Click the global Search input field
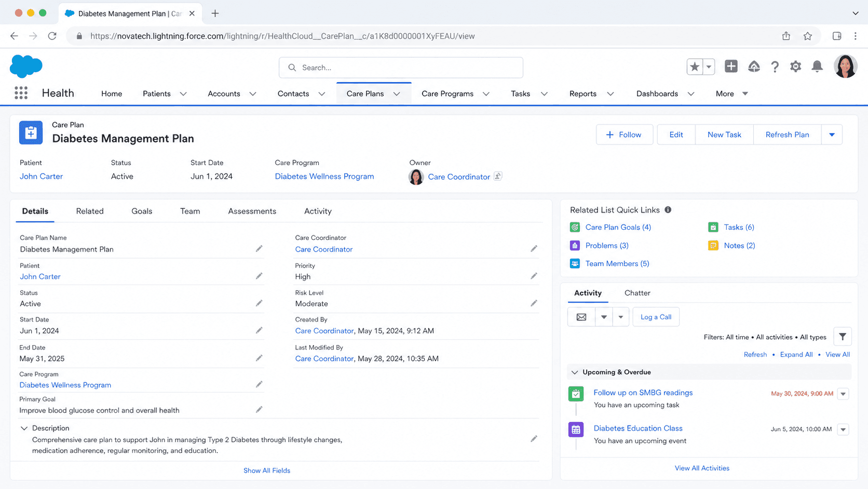Image resolution: width=868 pixels, height=489 pixels. (401, 68)
